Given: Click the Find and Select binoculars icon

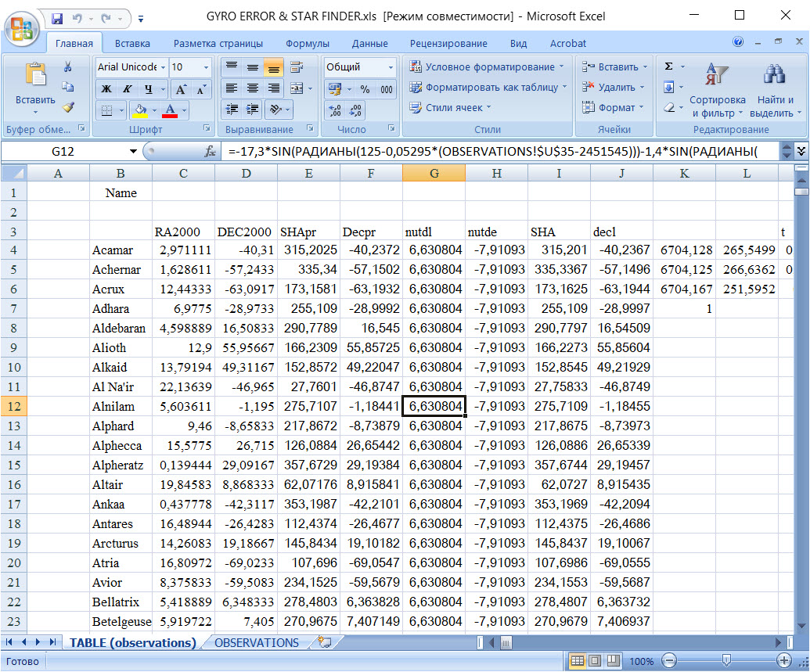Looking at the screenshot, I should (775, 75).
